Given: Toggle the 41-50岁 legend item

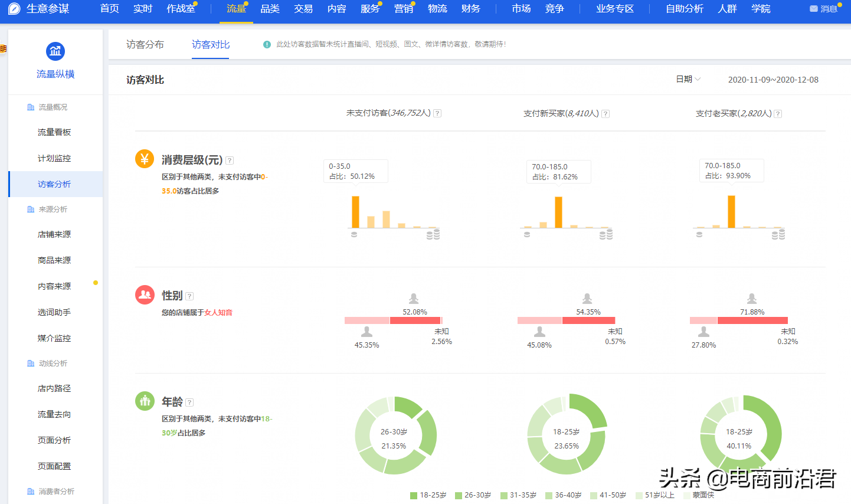Looking at the screenshot, I should [x=608, y=495].
